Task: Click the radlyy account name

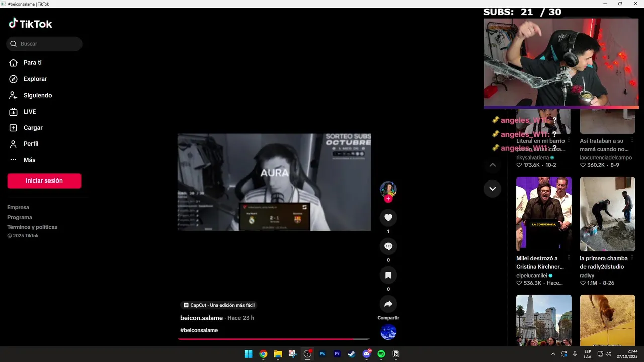Action: click(587, 276)
